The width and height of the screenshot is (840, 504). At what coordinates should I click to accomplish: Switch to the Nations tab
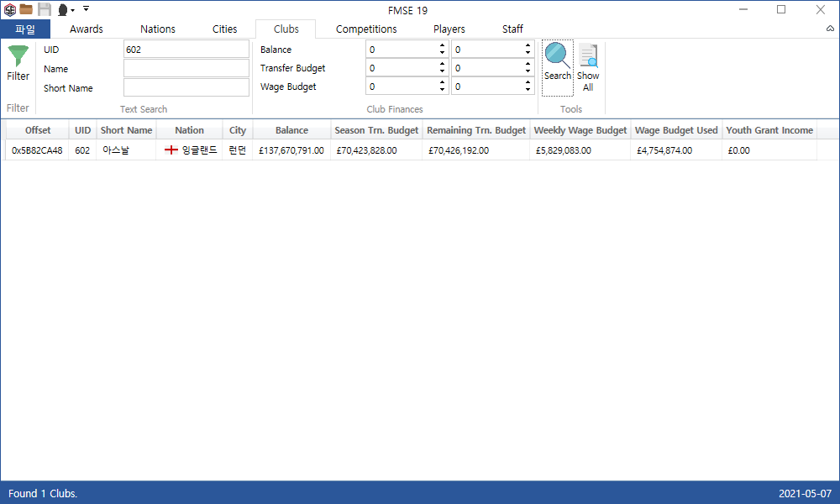click(158, 29)
